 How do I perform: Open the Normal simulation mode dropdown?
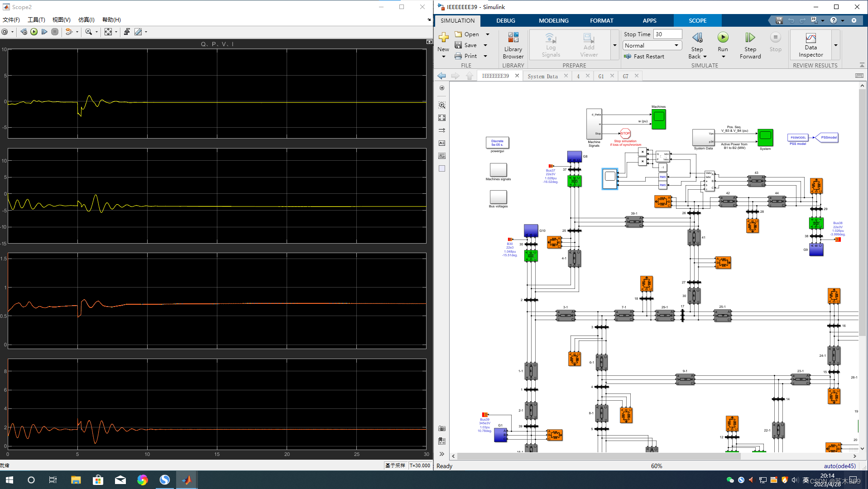(x=652, y=45)
